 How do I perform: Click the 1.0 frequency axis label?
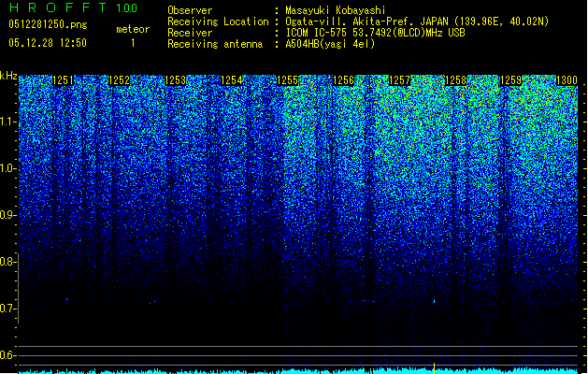[x=8, y=168]
